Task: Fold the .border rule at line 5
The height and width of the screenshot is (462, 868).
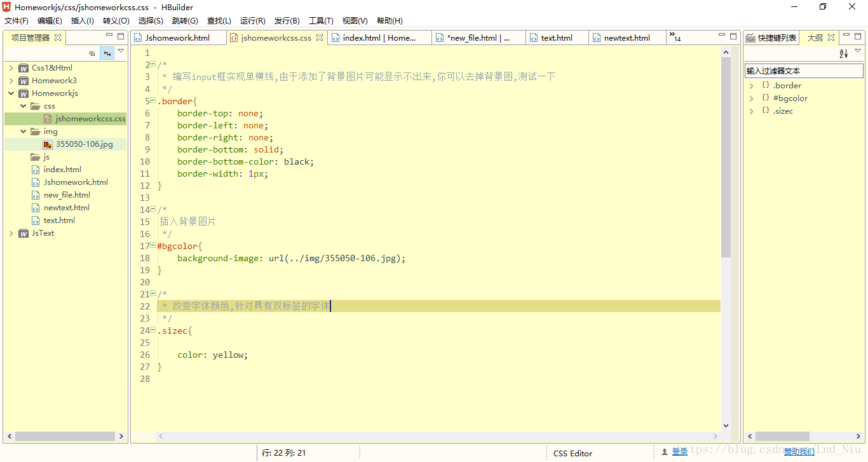Action: coord(153,101)
